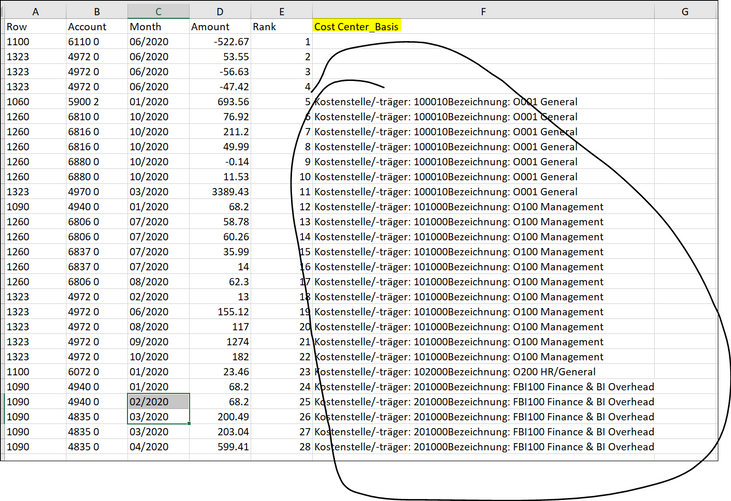The image size is (731, 501).
Task: Click the amount 53.55
Action: tap(220, 56)
